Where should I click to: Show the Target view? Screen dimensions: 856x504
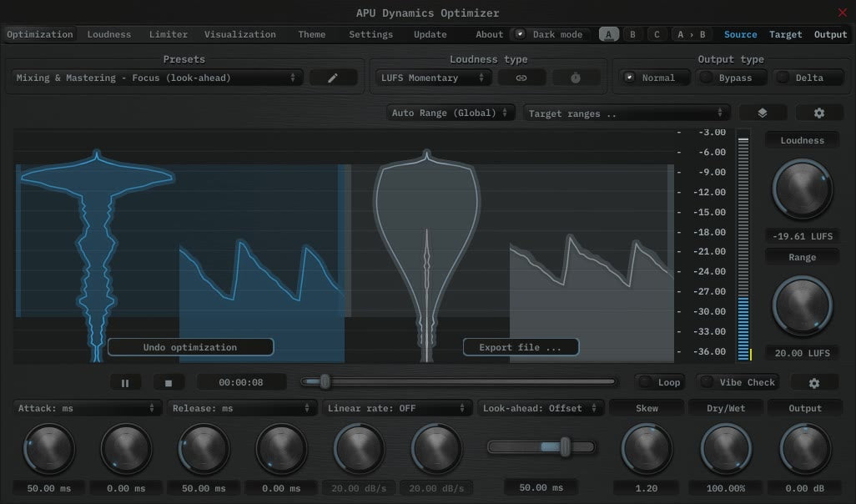[786, 34]
